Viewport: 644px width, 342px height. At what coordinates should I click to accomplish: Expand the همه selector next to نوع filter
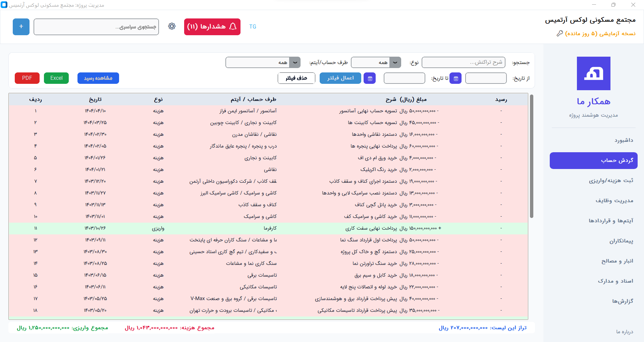click(x=395, y=62)
